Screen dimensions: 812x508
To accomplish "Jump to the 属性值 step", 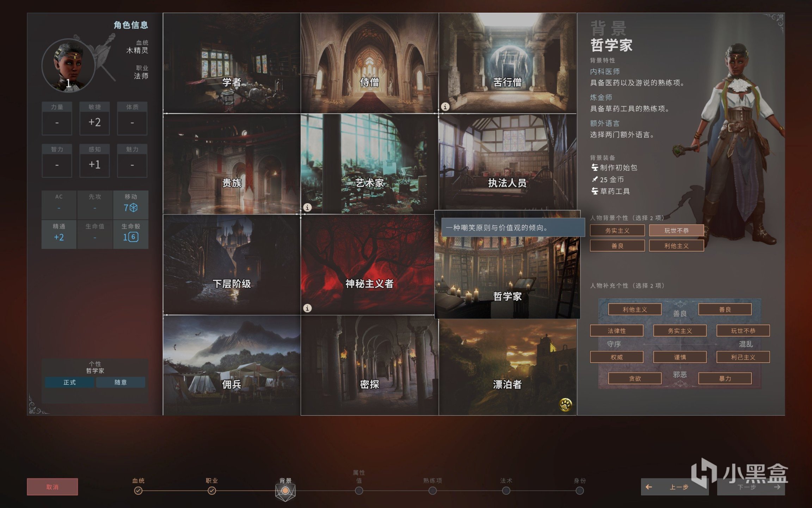I will point(359,490).
